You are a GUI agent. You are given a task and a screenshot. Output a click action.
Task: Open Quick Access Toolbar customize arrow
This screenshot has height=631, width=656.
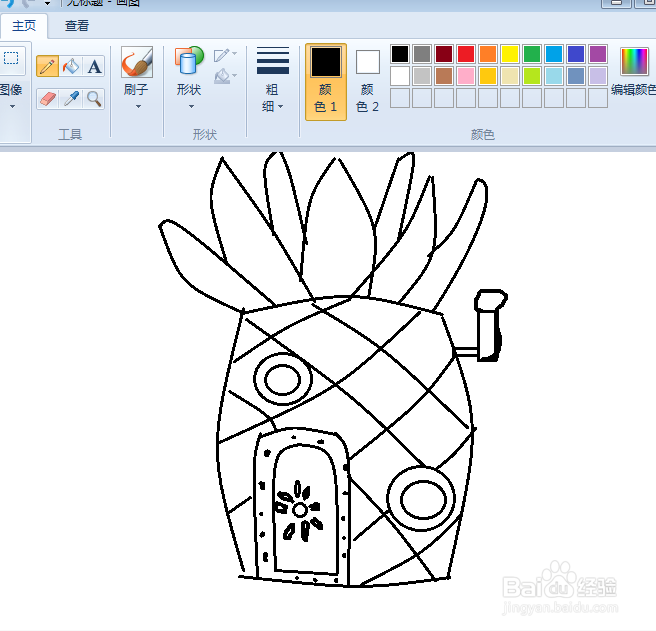(x=48, y=3)
